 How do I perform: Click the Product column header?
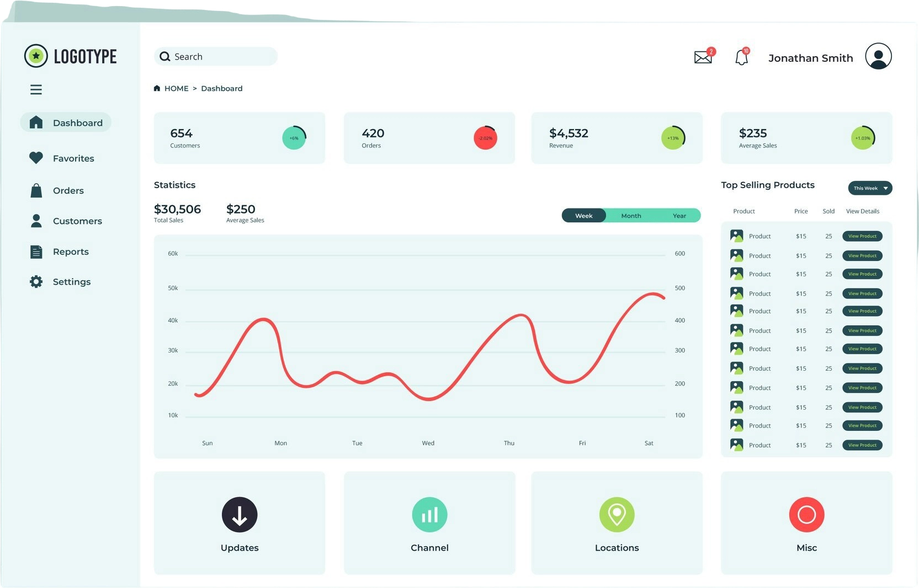click(744, 211)
